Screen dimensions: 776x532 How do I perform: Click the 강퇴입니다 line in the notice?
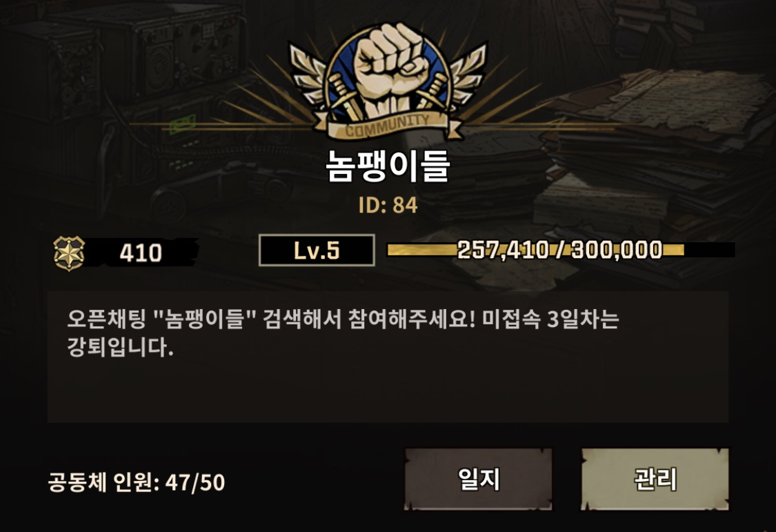[120, 347]
